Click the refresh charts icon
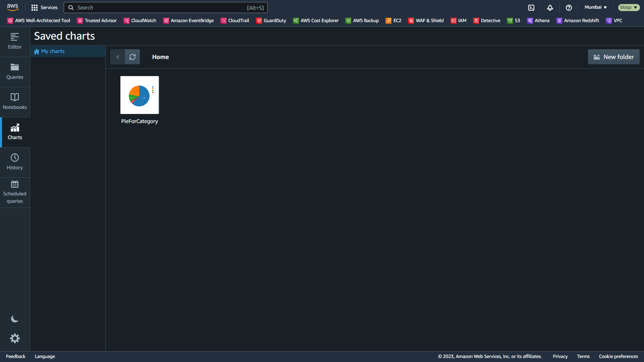This screenshot has width=644, height=362. [x=132, y=57]
